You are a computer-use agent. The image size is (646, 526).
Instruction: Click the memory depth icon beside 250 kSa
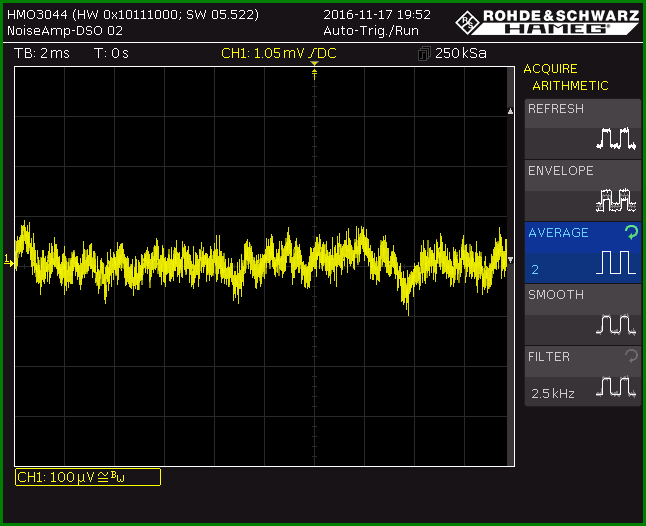(424, 54)
